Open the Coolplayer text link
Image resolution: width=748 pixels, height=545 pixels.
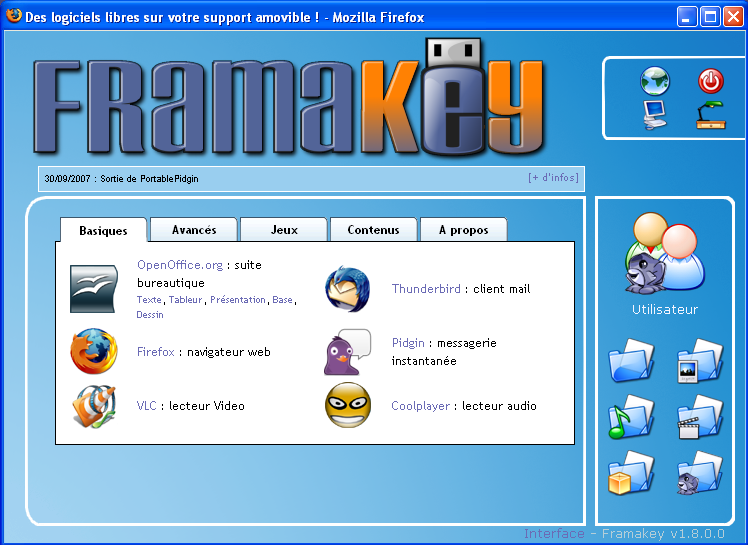[x=420, y=406]
